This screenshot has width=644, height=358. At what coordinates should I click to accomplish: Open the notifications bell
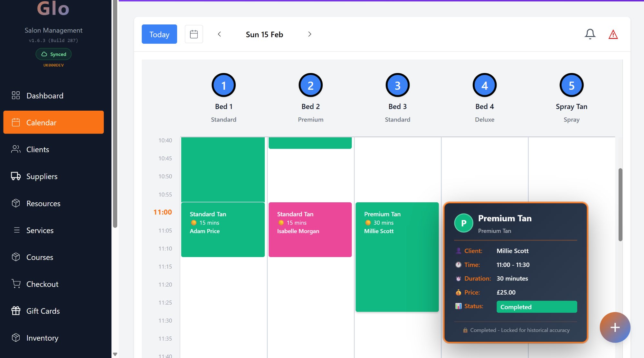pyautogui.click(x=590, y=34)
